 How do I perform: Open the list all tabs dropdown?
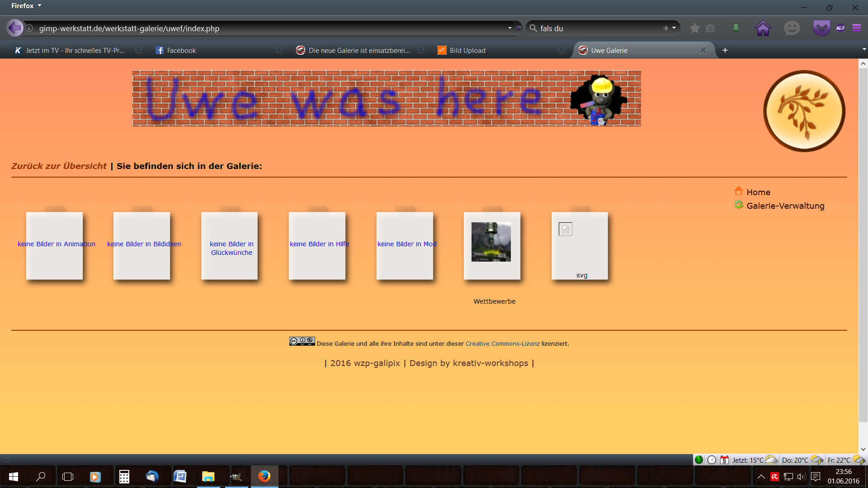click(863, 49)
